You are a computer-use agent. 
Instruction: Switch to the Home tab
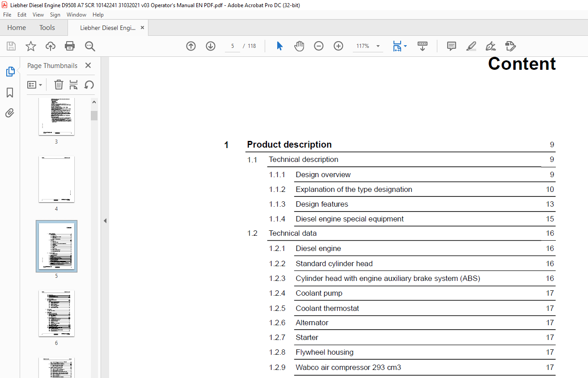[17, 28]
